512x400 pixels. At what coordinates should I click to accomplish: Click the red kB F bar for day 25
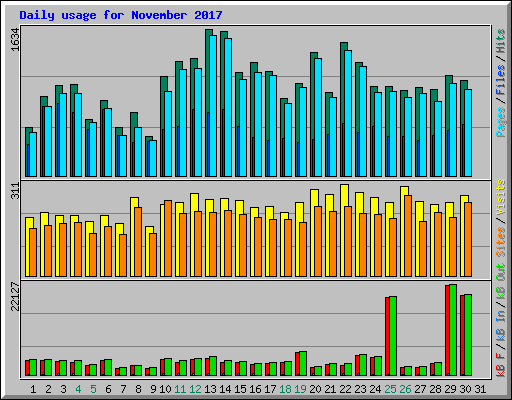point(387,336)
